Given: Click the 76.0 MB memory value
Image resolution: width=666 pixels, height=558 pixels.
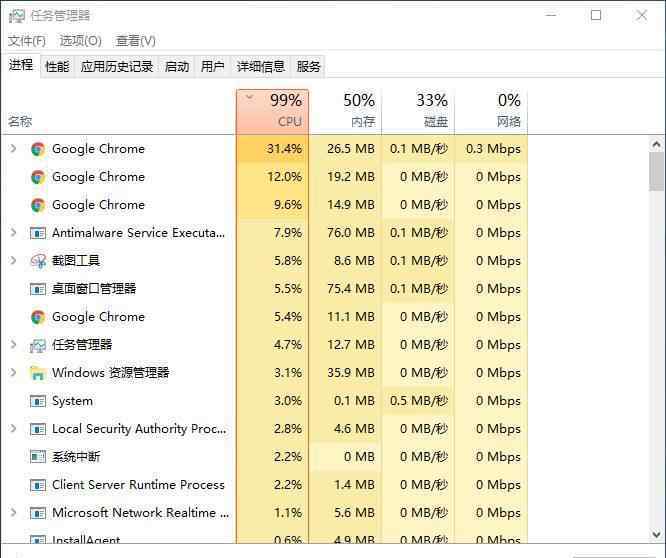Looking at the screenshot, I should pos(351,233).
